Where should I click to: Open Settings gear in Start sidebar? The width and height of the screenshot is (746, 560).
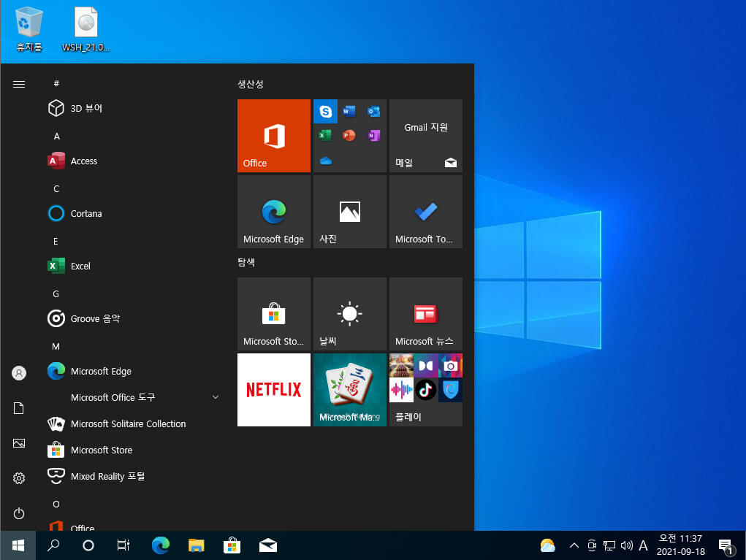point(18,478)
